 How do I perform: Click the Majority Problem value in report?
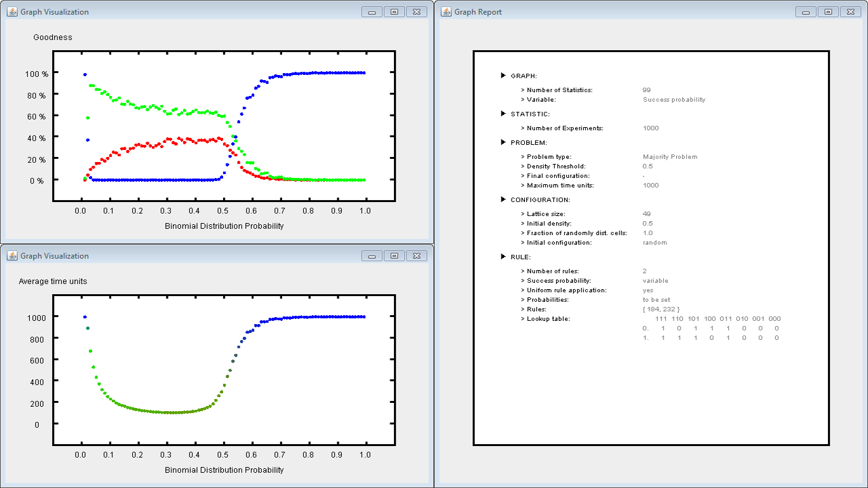(670, 157)
